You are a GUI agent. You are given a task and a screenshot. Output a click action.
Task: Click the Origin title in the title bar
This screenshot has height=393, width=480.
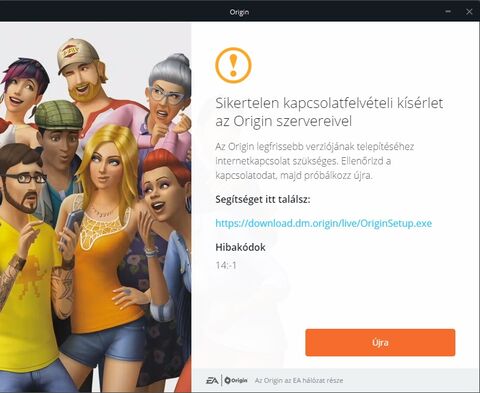239,12
